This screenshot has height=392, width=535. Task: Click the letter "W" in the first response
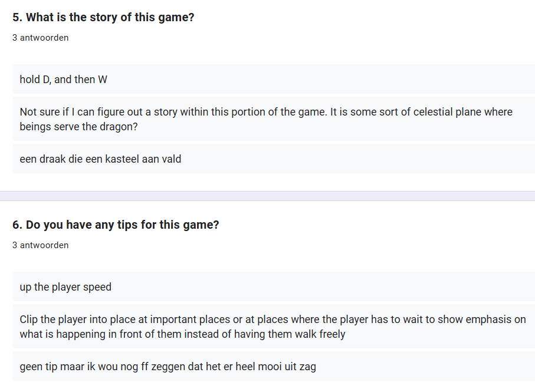coord(103,80)
